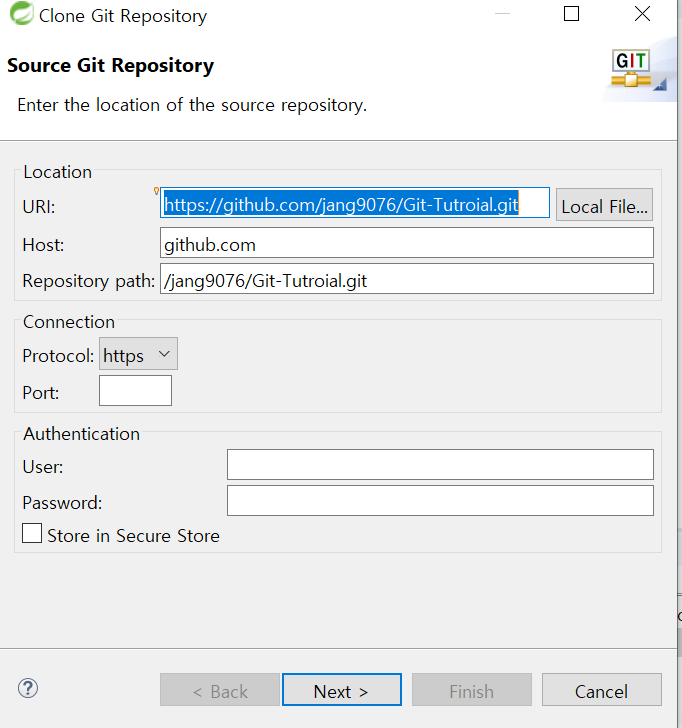Focus the URI input field
The height and width of the screenshot is (728, 682).
(355, 203)
